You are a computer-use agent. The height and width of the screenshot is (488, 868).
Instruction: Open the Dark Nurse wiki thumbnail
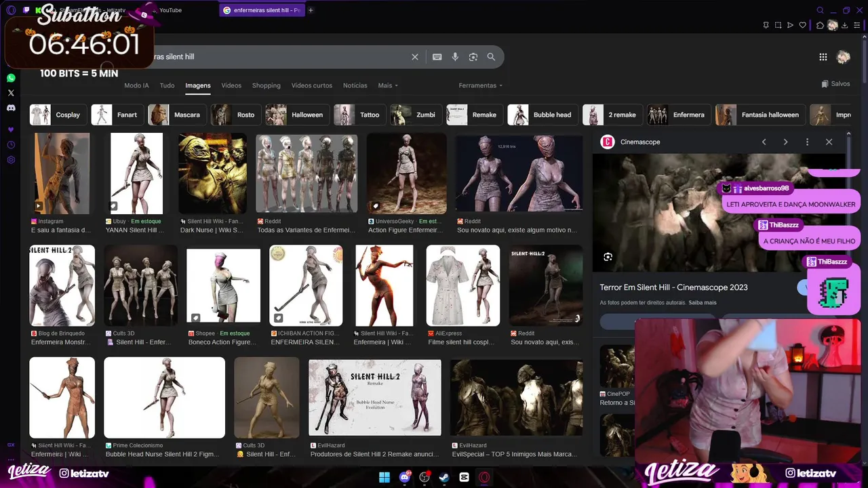tap(212, 174)
